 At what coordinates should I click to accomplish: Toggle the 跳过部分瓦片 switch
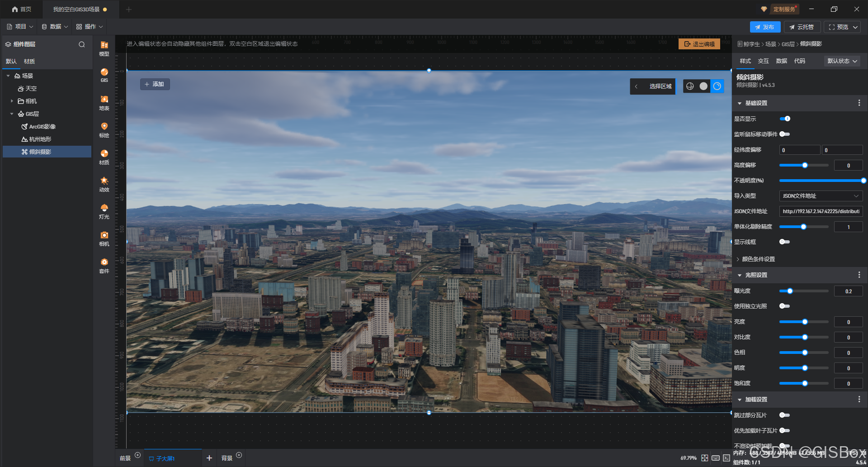(785, 415)
